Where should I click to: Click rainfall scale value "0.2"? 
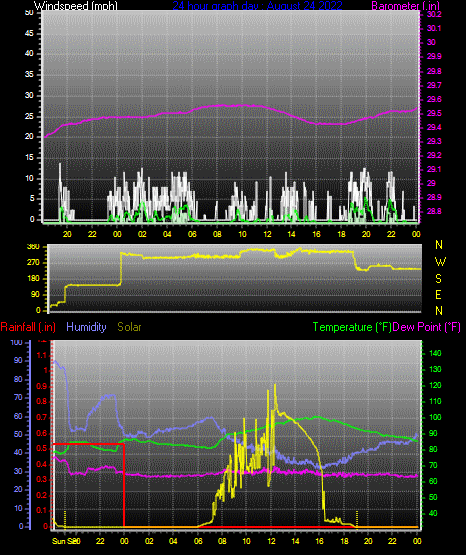point(42,495)
